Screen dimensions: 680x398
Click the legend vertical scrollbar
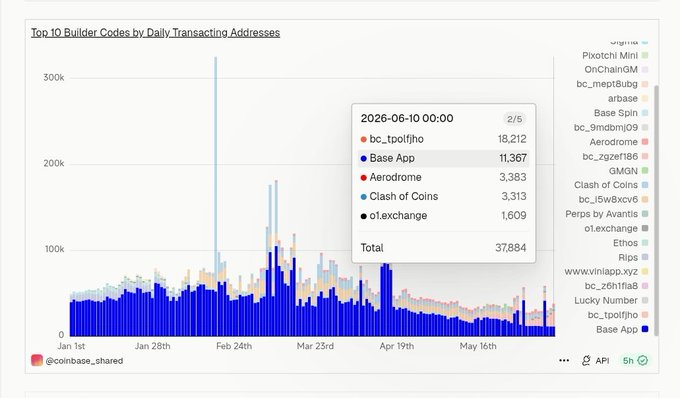point(656,210)
